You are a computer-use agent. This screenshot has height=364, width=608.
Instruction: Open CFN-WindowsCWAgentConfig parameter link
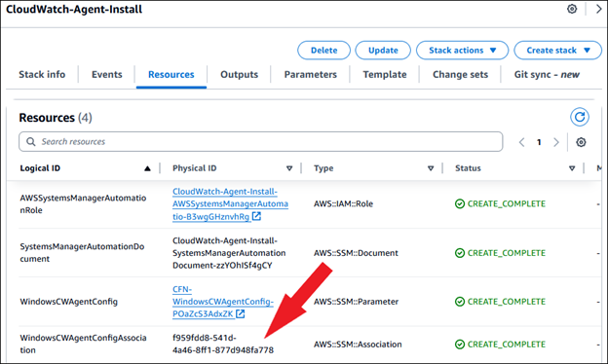223,302
